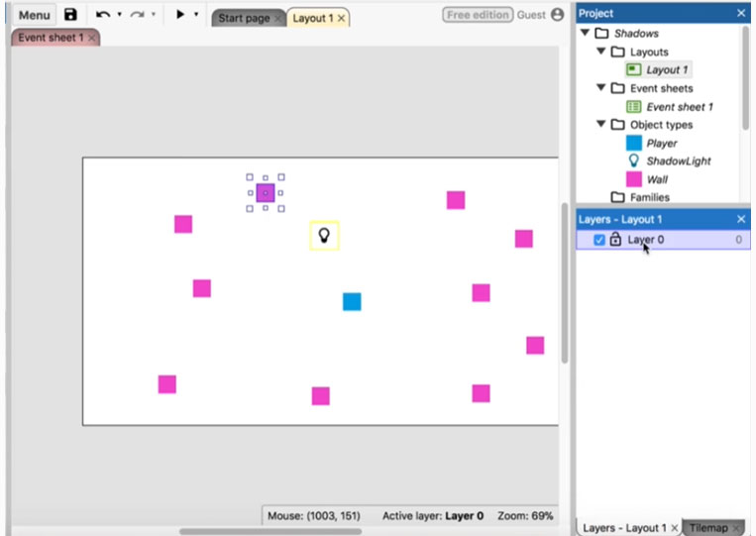Open redo history dropdown arrow
756x536 pixels.
[x=154, y=15]
